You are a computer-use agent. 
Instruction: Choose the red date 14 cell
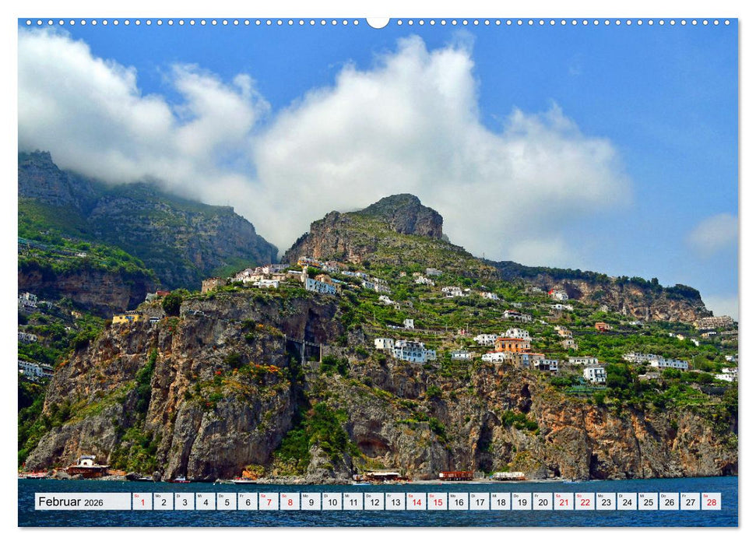click(416, 501)
